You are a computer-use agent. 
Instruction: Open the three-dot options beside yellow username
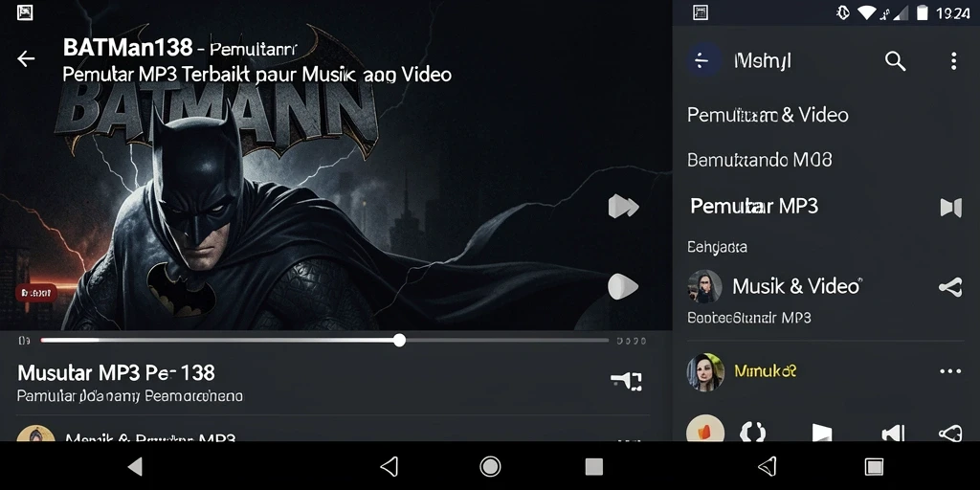coord(950,371)
